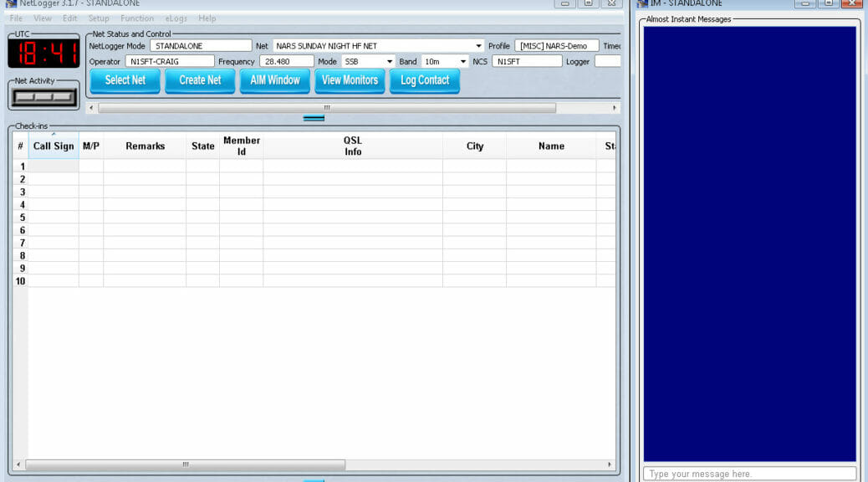
Task: Click the Log Contact button
Action: click(425, 81)
